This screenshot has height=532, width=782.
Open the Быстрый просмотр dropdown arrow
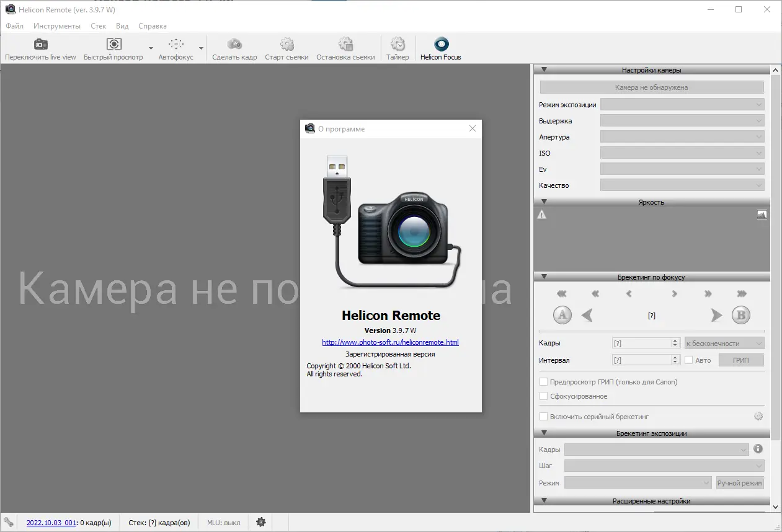tap(151, 48)
